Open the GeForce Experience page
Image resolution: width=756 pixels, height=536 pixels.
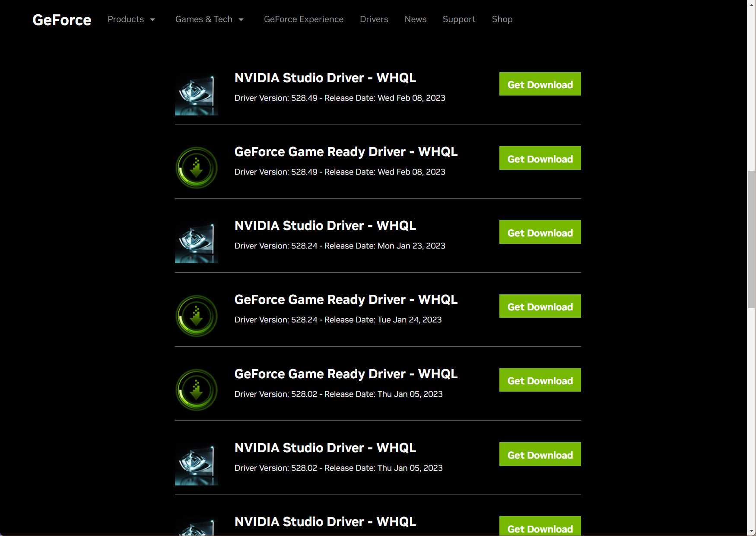[304, 19]
